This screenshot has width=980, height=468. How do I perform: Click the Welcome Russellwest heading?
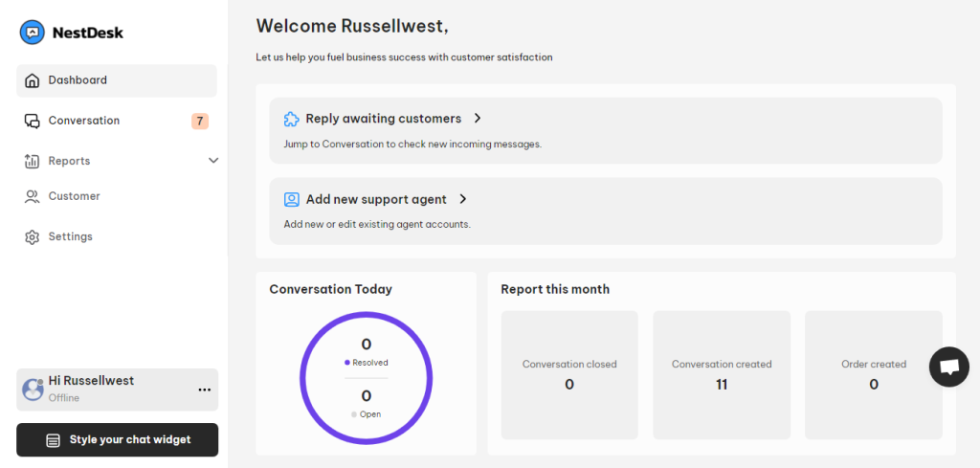pyautogui.click(x=352, y=26)
